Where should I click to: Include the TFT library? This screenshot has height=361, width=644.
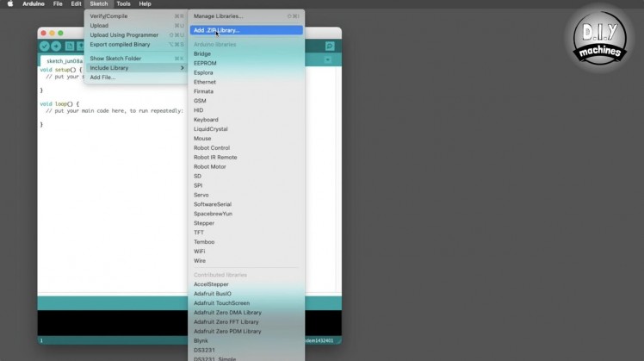pyautogui.click(x=246, y=233)
